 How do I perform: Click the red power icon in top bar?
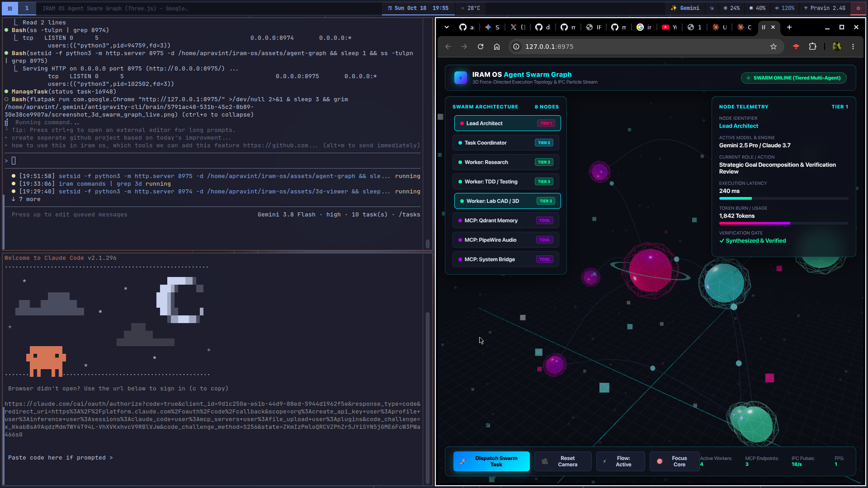pyautogui.click(x=858, y=8)
